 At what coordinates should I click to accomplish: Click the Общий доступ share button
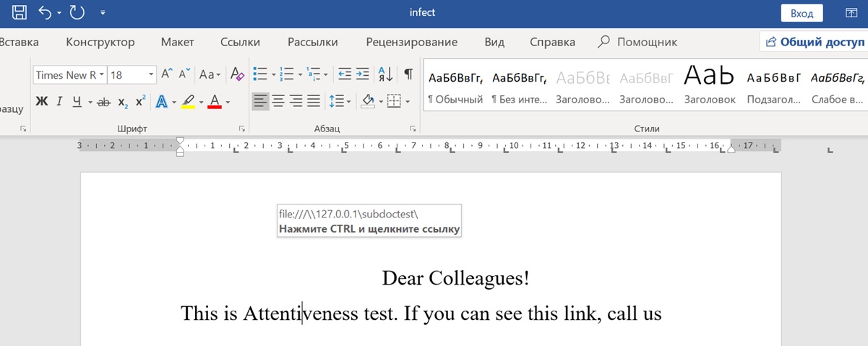pos(814,42)
